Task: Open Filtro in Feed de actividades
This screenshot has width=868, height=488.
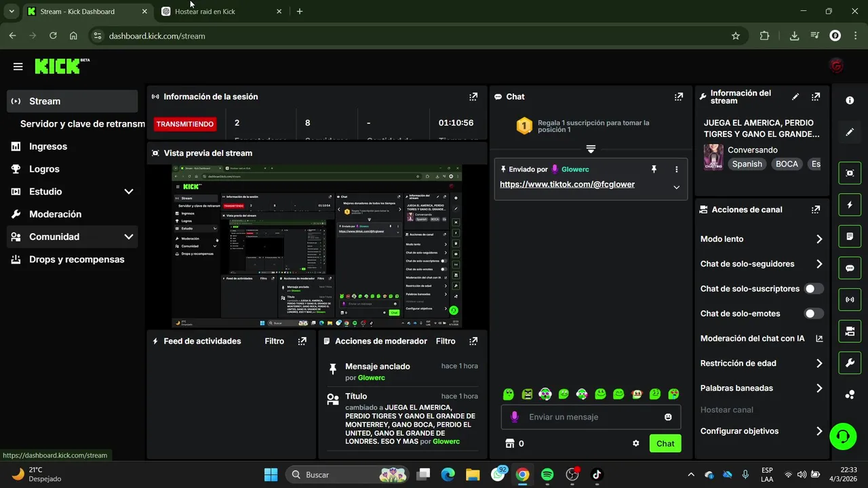Action: point(275,341)
